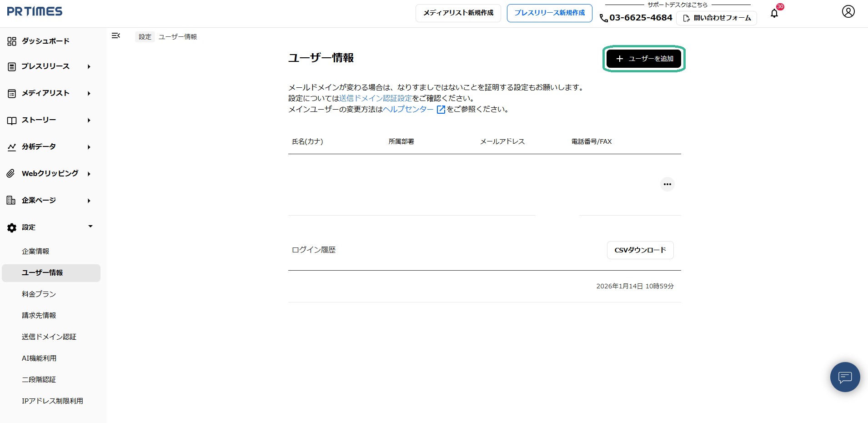This screenshot has width=868, height=423.
Task: Open the three-dot actions menu for the user
Action: pos(667,184)
